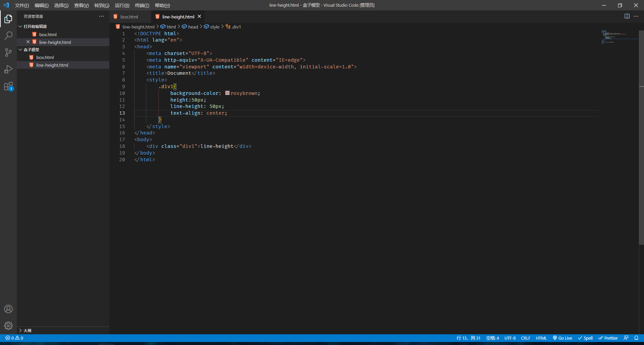Change language mode HTML
The height and width of the screenshot is (345, 644).
click(541, 338)
